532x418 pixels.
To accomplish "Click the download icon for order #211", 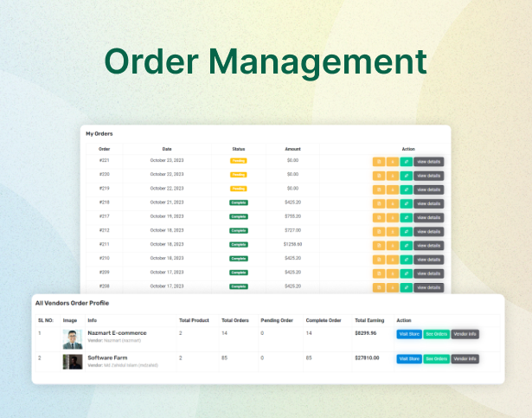I will 392,244.
